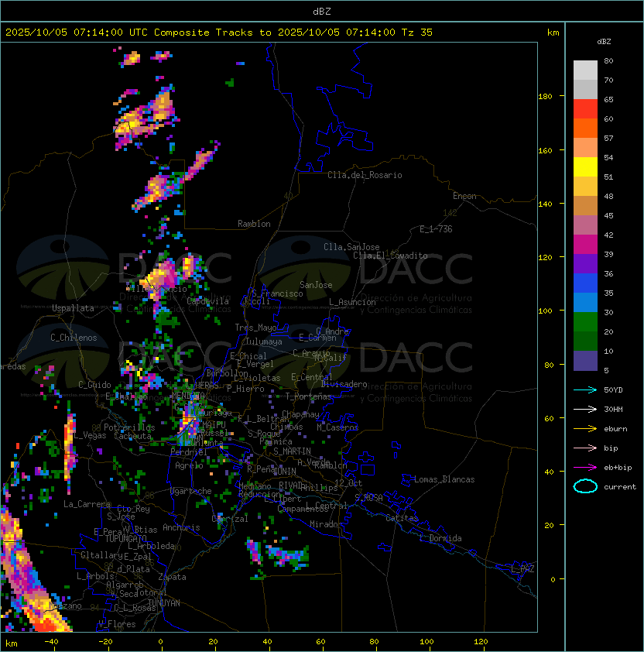Click the L_Asuncion label
Image resolution: width=644 pixels, height=652 pixels.
click(x=352, y=302)
